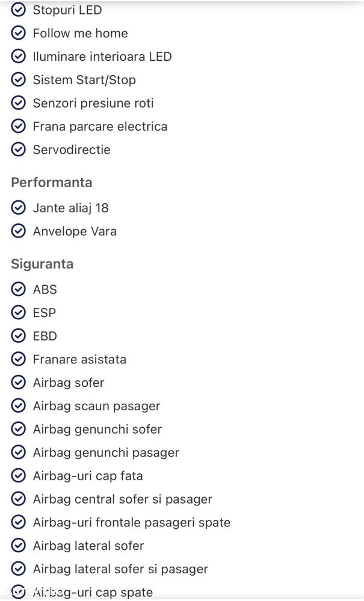Click the check circle for Sistem Start/Stop
This screenshot has height=601, width=364.
pos(18,80)
